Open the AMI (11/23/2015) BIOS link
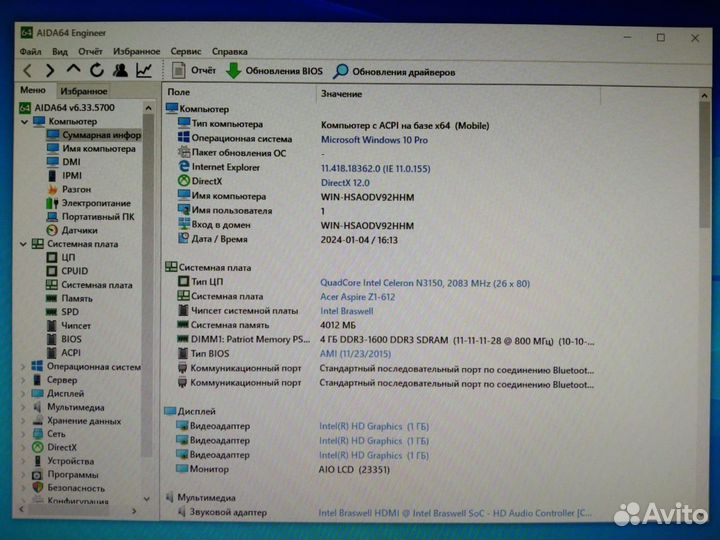This screenshot has height=540, width=720. pyautogui.click(x=355, y=354)
